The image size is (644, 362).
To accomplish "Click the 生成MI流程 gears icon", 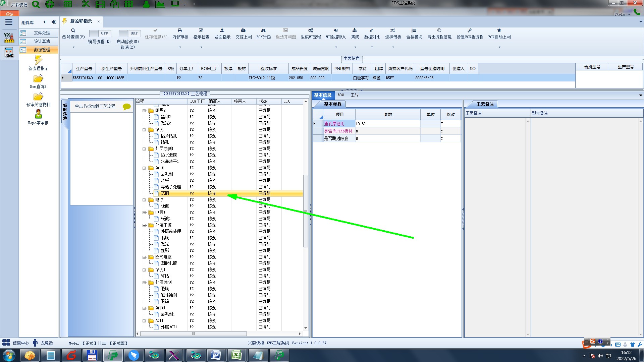I will point(311,31).
